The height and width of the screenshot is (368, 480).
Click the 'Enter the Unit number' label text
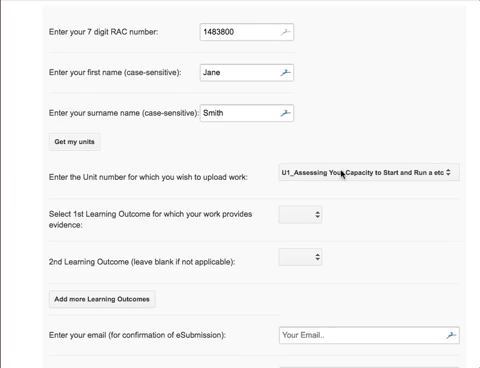(148, 177)
